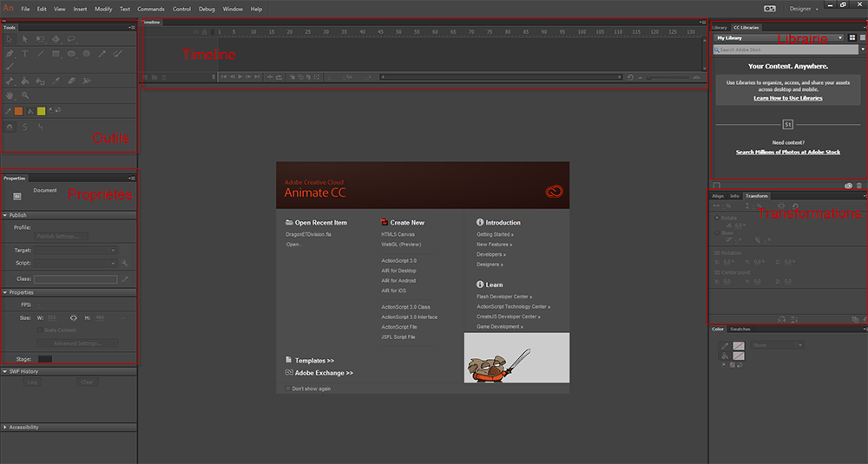Toggle the timeline Loop button

pos(279,77)
